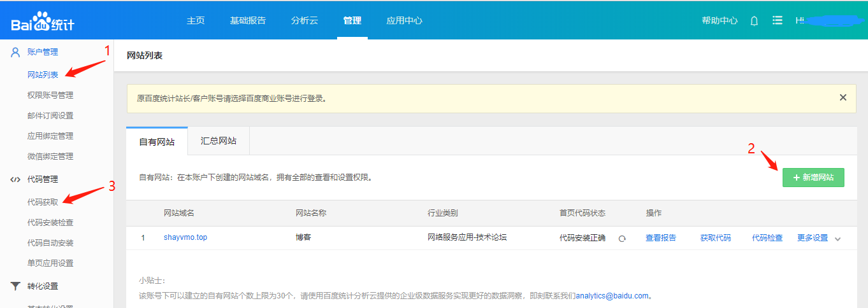Image resolution: width=868 pixels, height=308 pixels.
Task: Click the 代码管理 code brackets icon
Action: tap(15, 179)
